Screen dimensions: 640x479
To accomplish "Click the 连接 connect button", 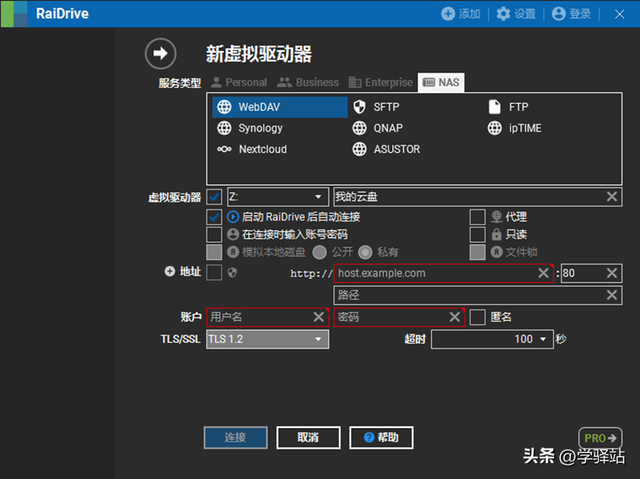I will (236, 438).
